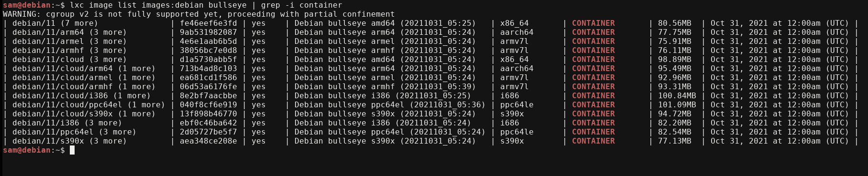The height and width of the screenshot is (176, 868).
Task: Place cursor at the terminal prompt block
Action: tap(72, 150)
